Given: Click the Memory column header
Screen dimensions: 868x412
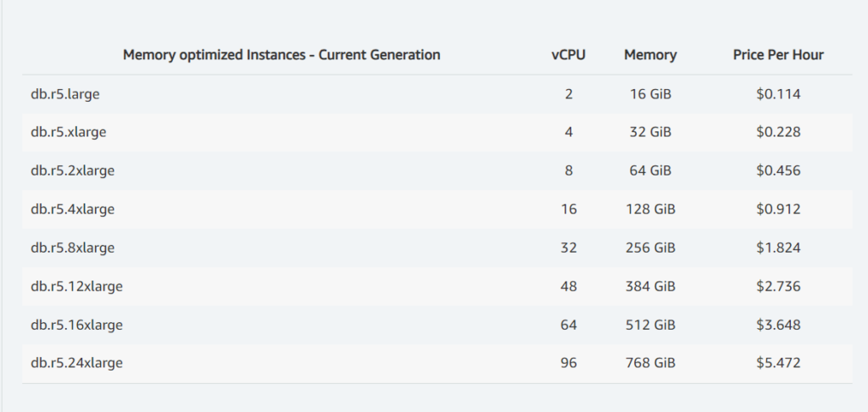Looking at the screenshot, I should click(x=650, y=55).
